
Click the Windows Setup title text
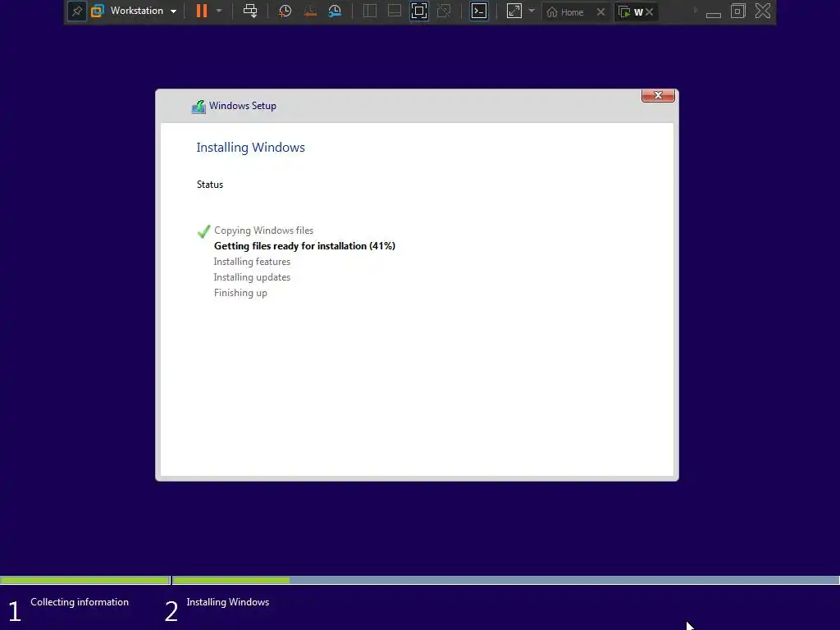point(243,106)
